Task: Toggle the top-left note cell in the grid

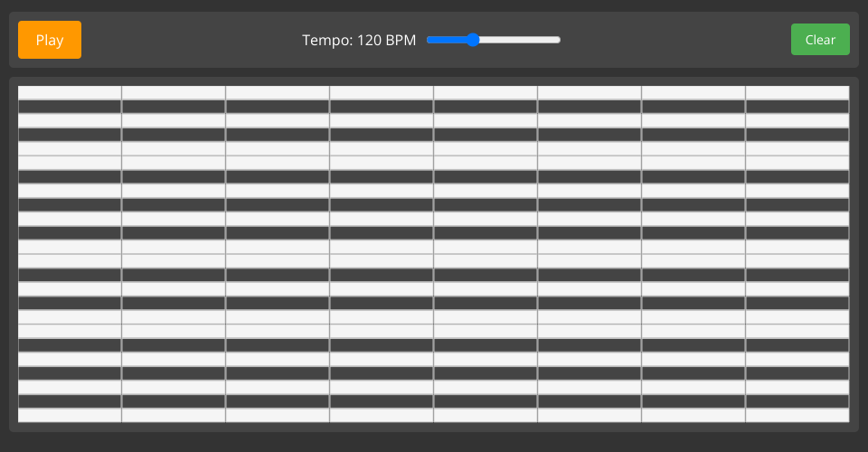Action: click(x=70, y=92)
